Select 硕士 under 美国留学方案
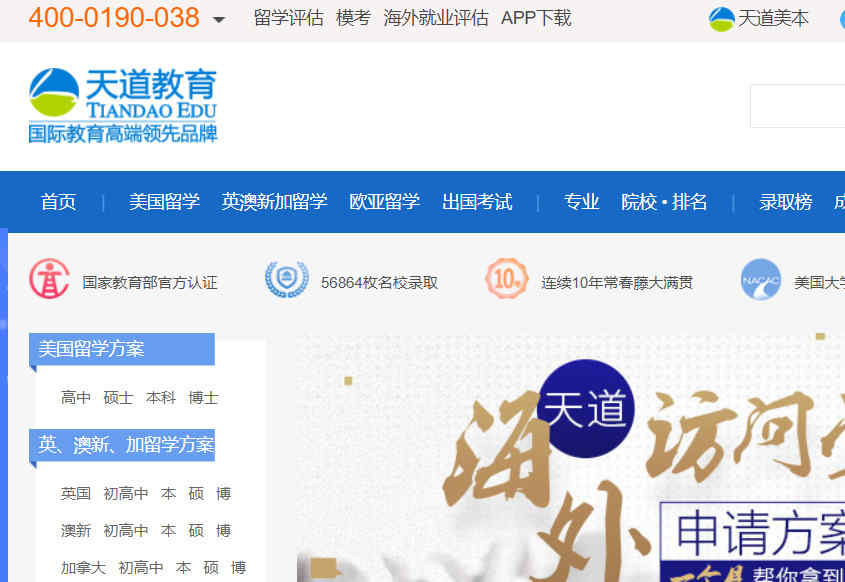Image resolution: width=845 pixels, height=582 pixels. 118,398
